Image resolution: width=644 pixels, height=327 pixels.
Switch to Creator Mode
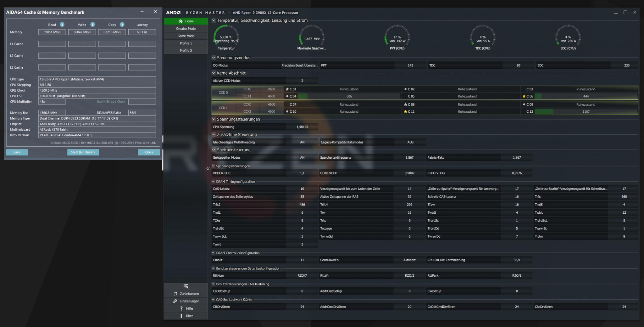186,29
